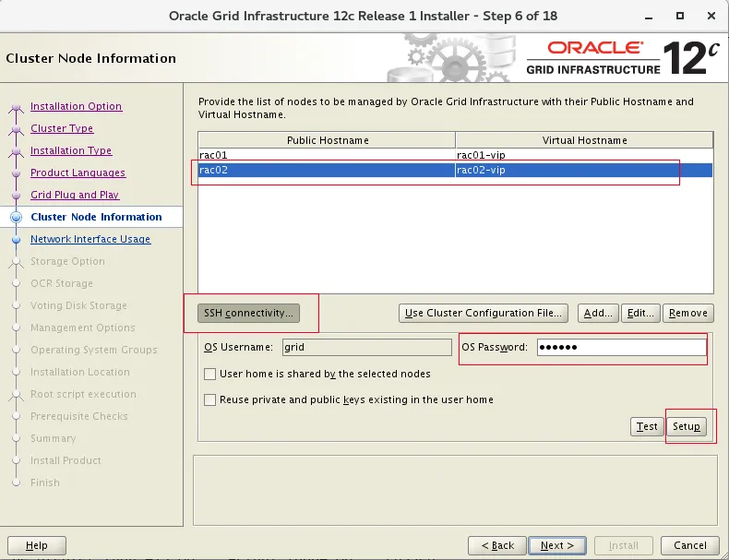
Task: Test SSH connectivity between nodes
Action: point(647,426)
